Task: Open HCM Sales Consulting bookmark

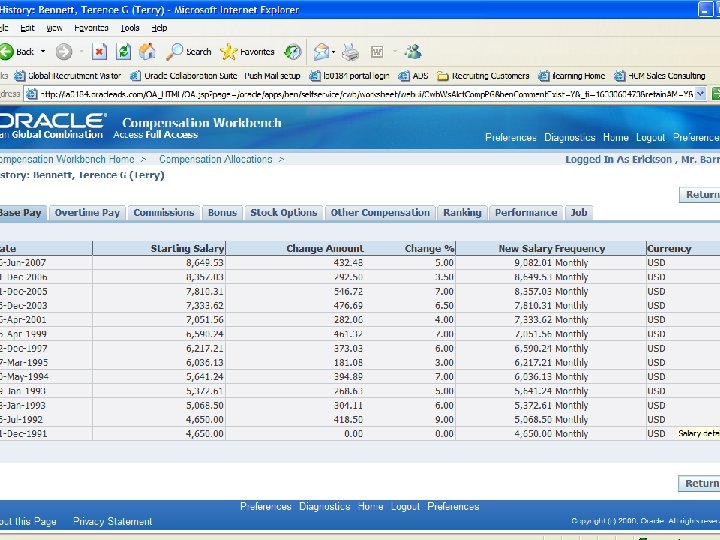Action: [660, 76]
